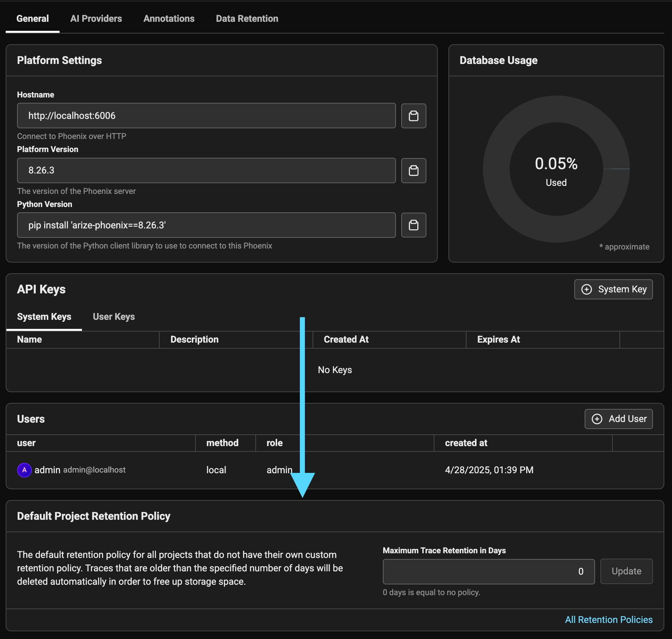Click the Maximum Trace Retention days field
Viewport: 672px width, 639px height.
(x=488, y=571)
